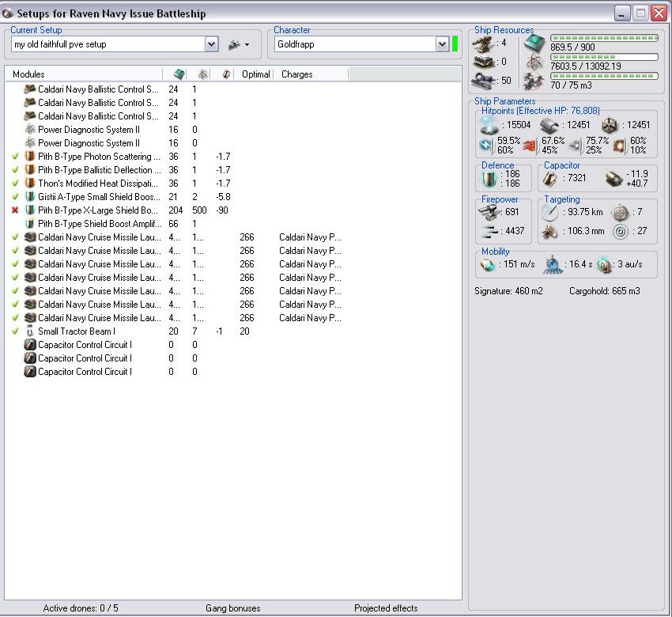Expand the Active drones 0 / 5 section
Image resolution: width=672 pixels, height=617 pixels.
pyautogui.click(x=81, y=608)
